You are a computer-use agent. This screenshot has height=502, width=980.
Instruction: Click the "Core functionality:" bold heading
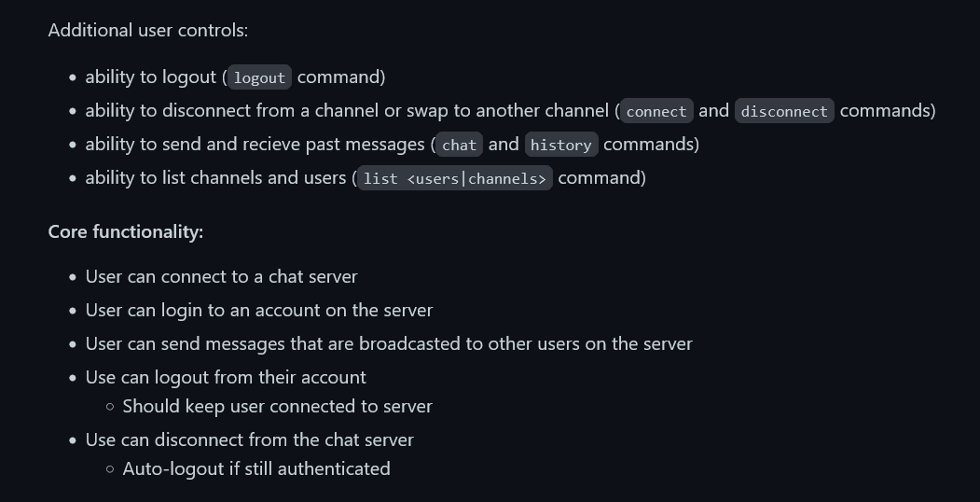[125, 231]
